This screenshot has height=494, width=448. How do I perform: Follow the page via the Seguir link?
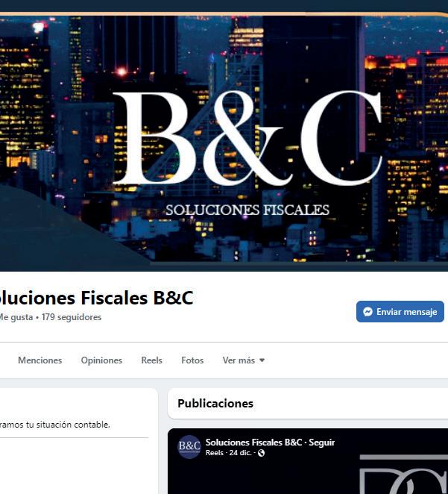[321, 443]
